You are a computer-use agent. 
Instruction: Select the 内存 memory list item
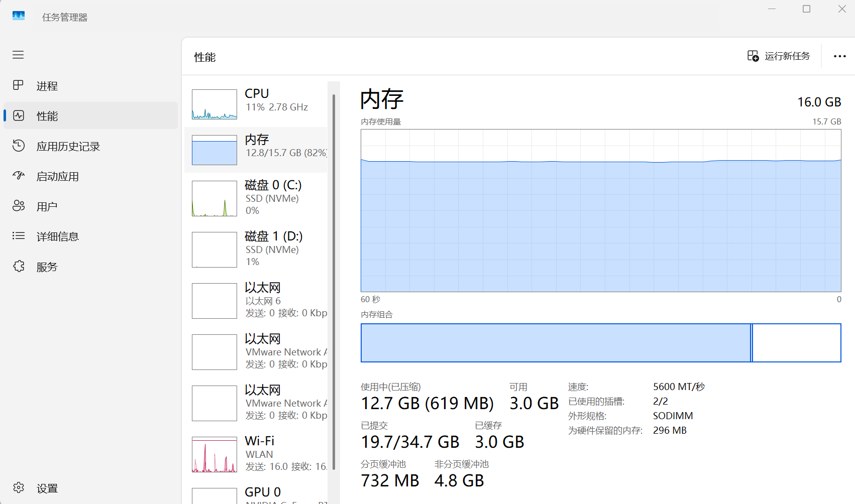(257, 149)
